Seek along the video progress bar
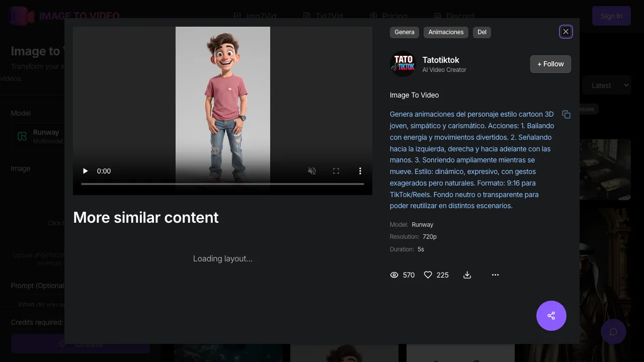 (223, 184)
